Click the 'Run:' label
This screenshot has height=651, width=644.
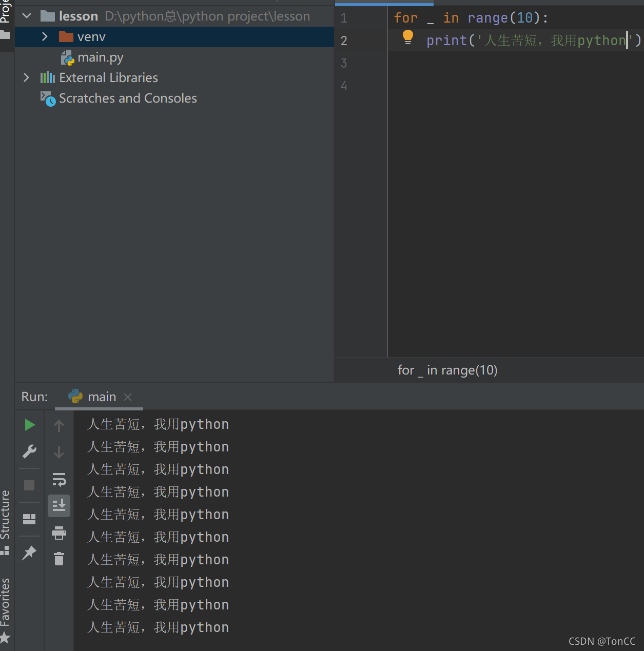pyautogui.click(x=34, y=397)
